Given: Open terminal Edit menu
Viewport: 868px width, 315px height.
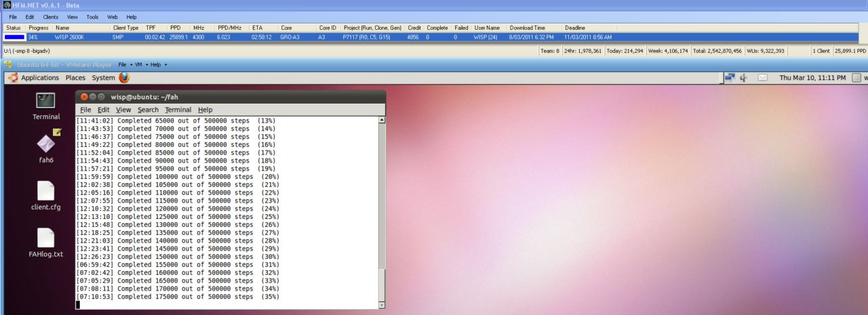Looking at the screenshot, I should pos(103,110).
